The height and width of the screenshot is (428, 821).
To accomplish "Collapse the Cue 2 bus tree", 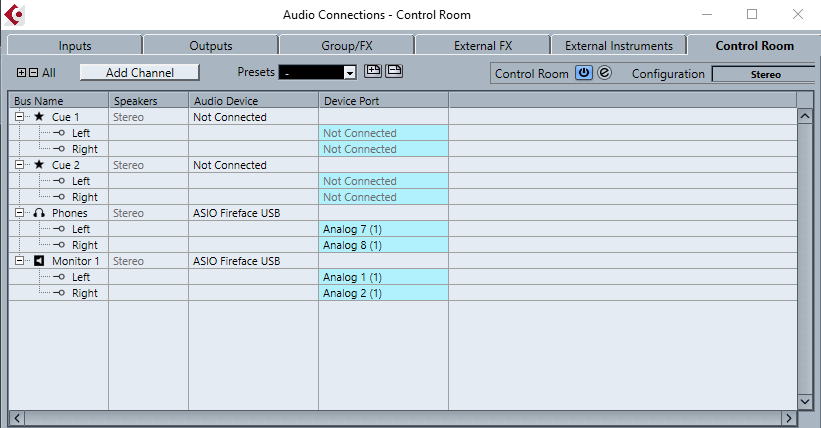I will (21, 165).
